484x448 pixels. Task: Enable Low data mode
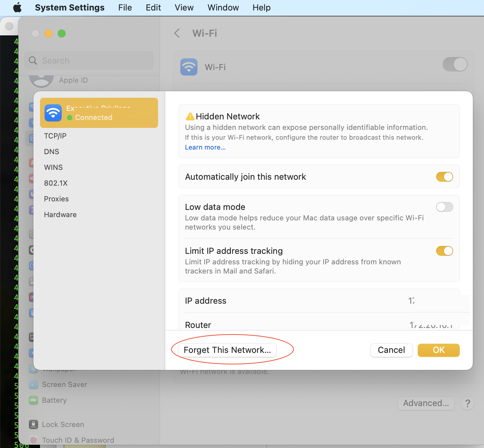444,207
